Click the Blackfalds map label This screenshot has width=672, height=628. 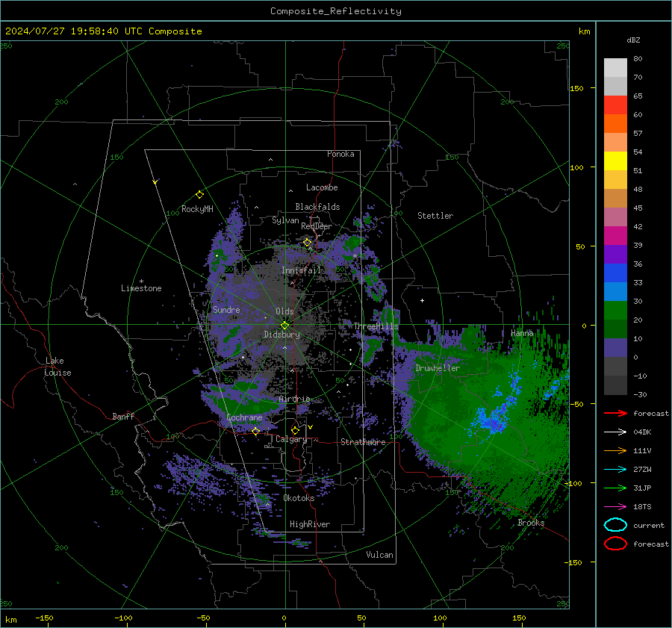pos(317,207)
